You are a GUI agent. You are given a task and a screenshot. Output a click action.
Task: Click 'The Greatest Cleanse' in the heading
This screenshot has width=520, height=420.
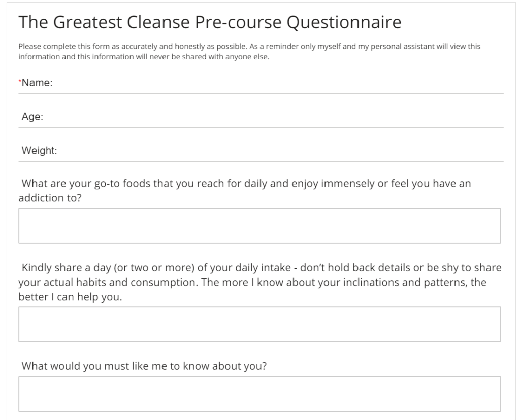105,22
